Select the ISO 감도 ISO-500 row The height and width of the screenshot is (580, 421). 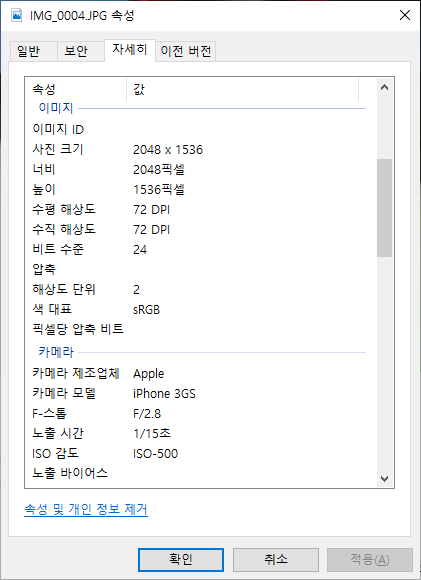[201, 453]
